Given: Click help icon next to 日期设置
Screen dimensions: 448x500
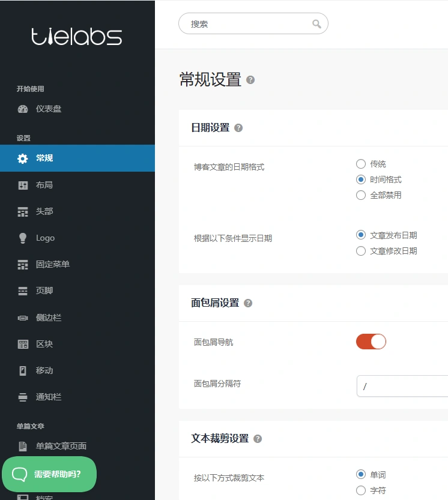Looking at the screenshot, I should click(238, 128).
